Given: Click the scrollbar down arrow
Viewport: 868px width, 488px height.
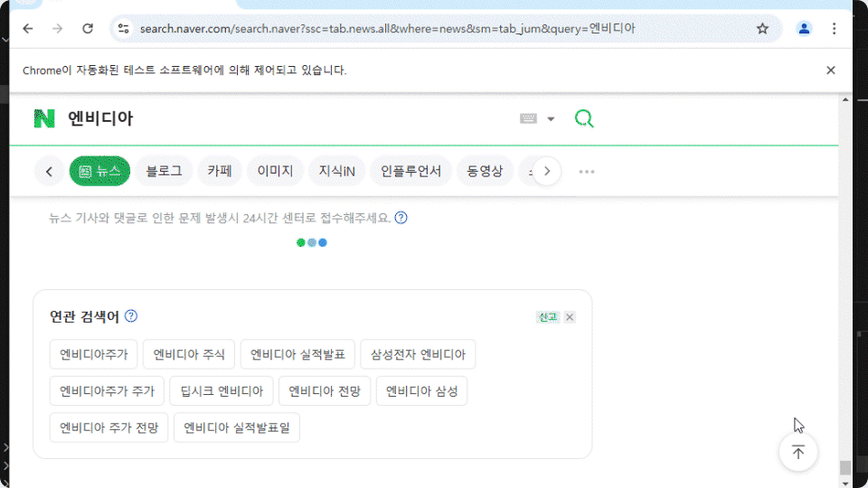Looking at the screenshot, I should coord(844,483).
